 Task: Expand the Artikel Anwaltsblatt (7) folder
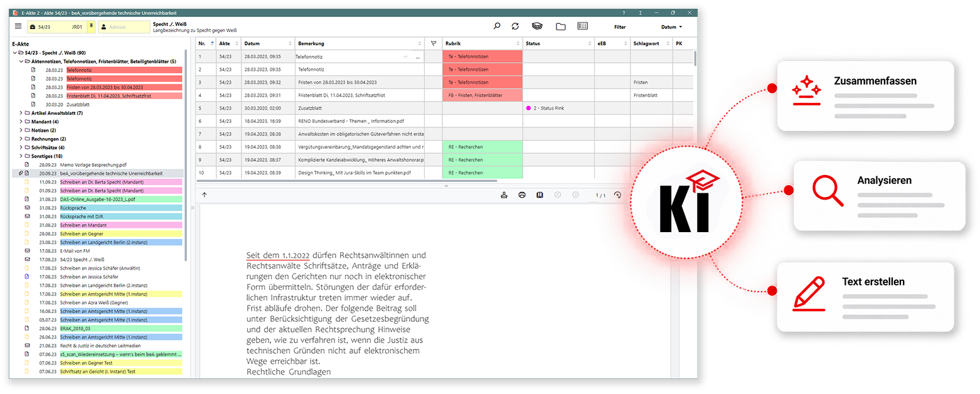click(21, 113)
